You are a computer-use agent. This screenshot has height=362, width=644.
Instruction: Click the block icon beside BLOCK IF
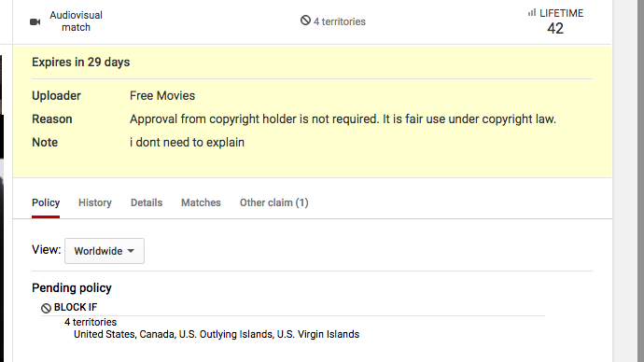point(46,308)
